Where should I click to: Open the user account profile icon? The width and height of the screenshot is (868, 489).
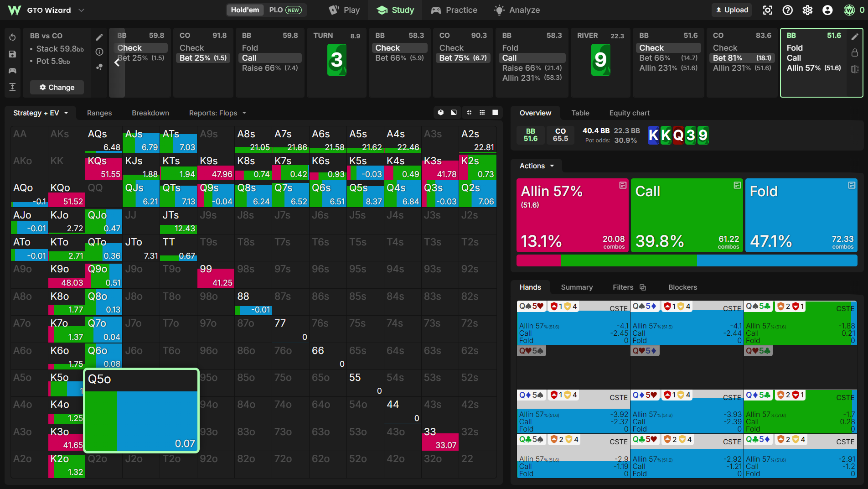click(827, 10)
